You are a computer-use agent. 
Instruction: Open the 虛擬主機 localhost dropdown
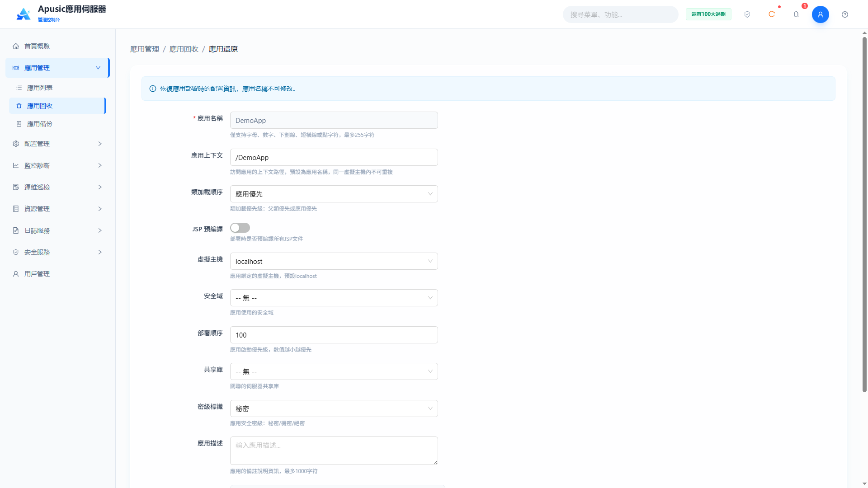tap(334, 261)
